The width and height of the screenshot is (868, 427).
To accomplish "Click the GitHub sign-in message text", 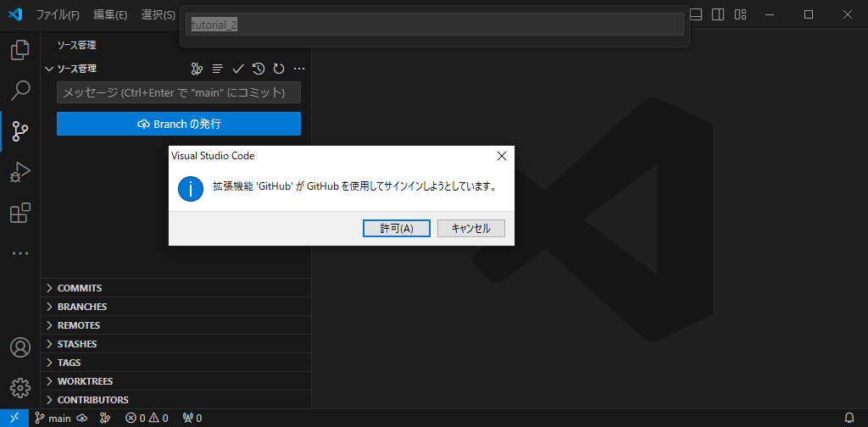I will point(353,186).
